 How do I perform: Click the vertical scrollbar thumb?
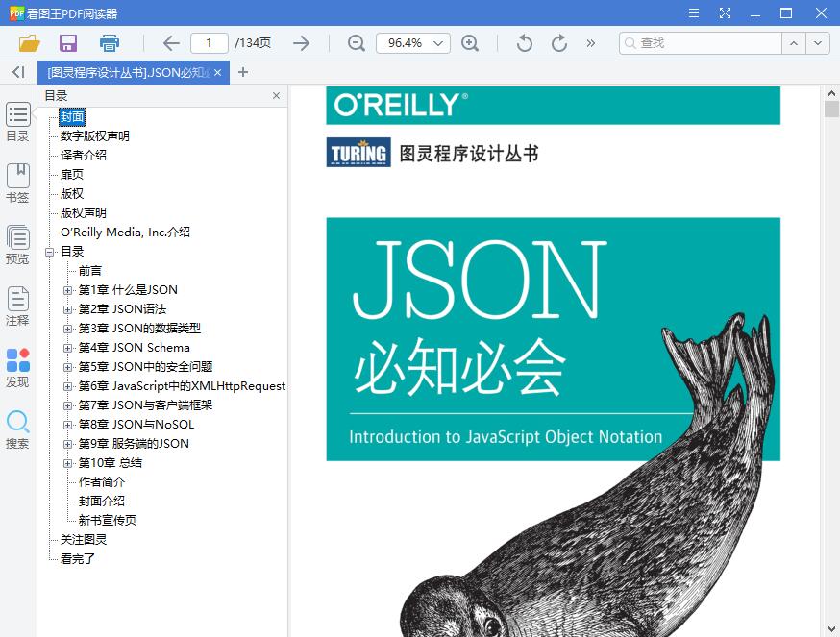[x=831, y=109]
